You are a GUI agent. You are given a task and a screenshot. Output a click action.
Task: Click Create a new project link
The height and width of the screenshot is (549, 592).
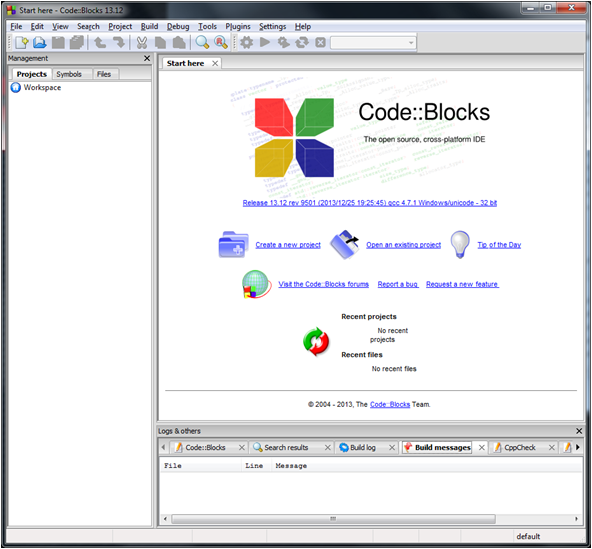tap(288, 245)
